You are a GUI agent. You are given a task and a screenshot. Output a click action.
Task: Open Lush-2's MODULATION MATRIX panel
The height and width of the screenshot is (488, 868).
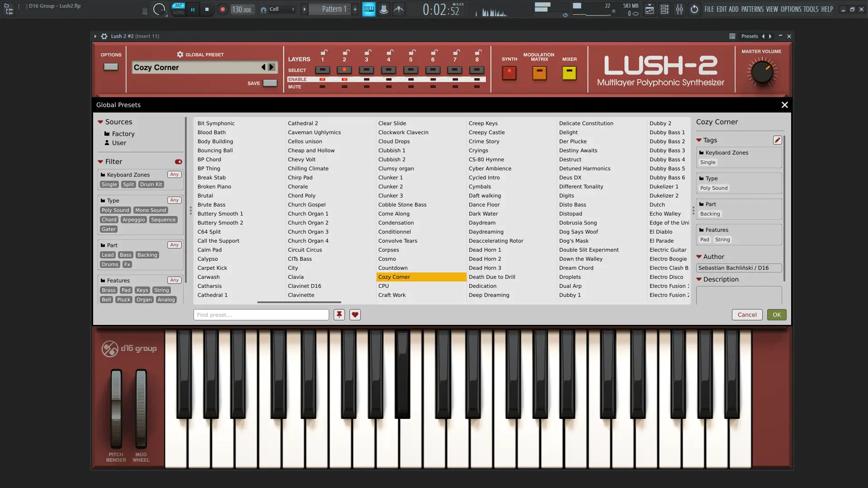coord(538,72)
